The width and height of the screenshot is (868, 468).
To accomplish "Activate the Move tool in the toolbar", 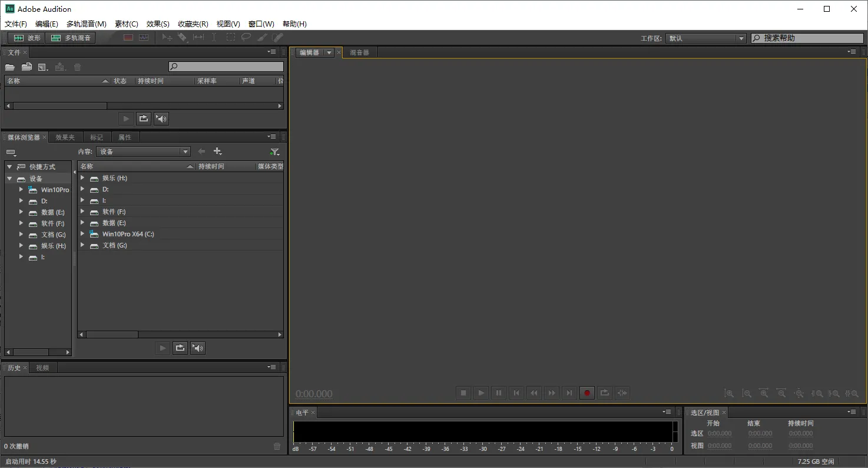I will click(x=167, y=37).
